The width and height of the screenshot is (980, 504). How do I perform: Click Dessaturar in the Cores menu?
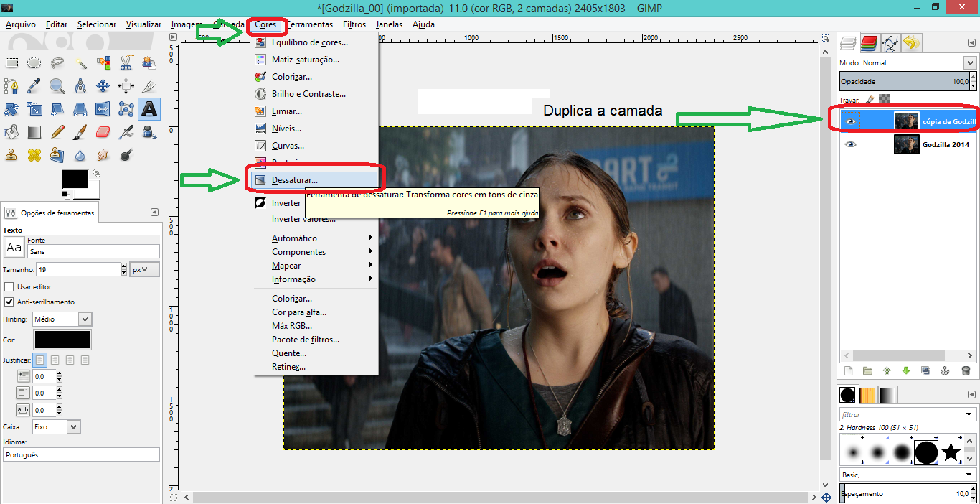(294, 180)
